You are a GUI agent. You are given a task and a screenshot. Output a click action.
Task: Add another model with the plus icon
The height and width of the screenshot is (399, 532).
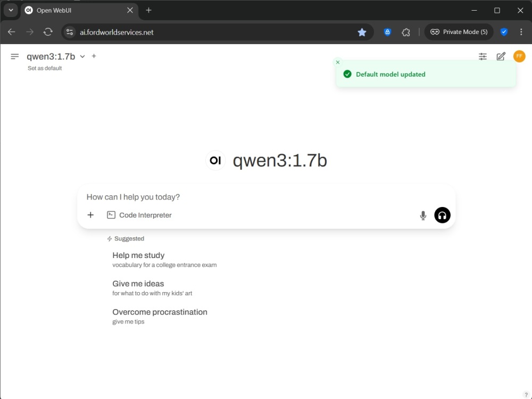coord(94,56)
